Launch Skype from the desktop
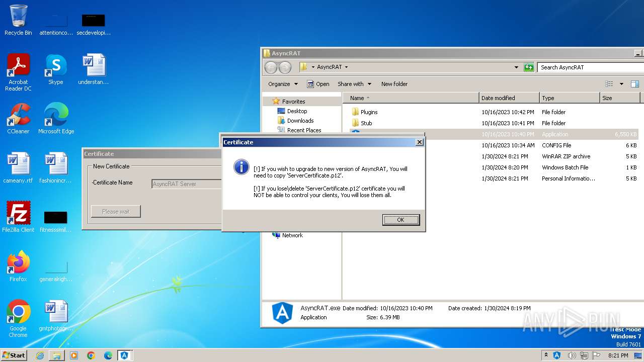644x362 pixels. pyautogui.click(x=56, y=69)
